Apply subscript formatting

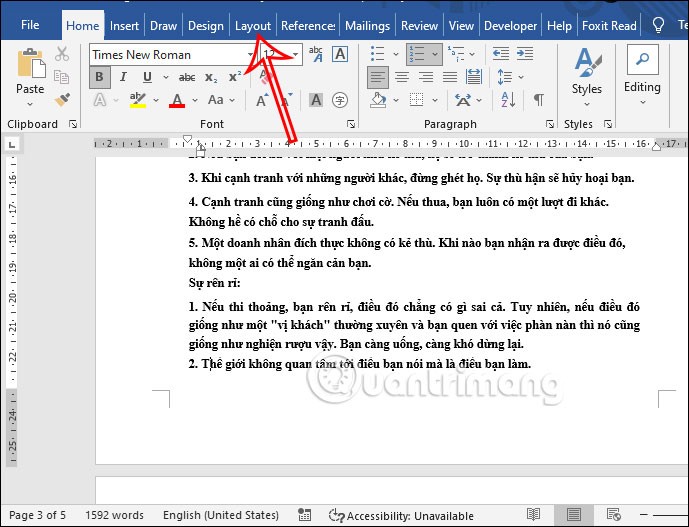point(211,77)
